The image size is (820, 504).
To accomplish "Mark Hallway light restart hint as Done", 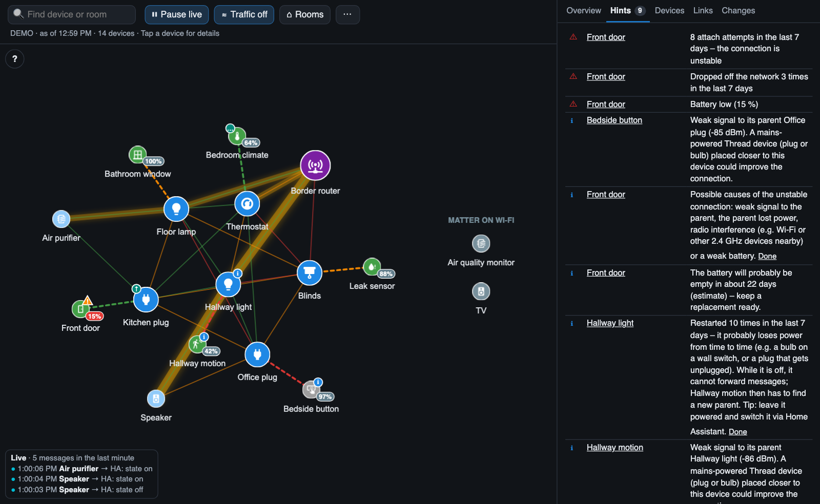I will [737, 432].
